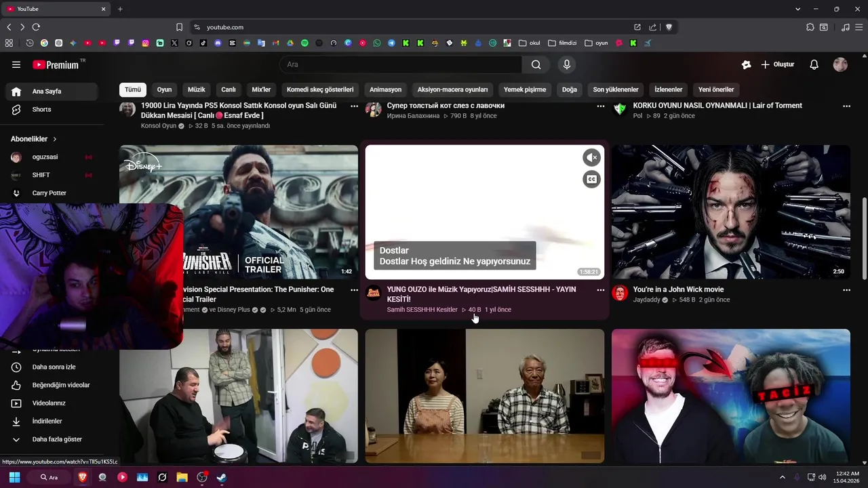Click the Jaydaddy channel name
The image size is (868, 488).
[x=646, y=300]
